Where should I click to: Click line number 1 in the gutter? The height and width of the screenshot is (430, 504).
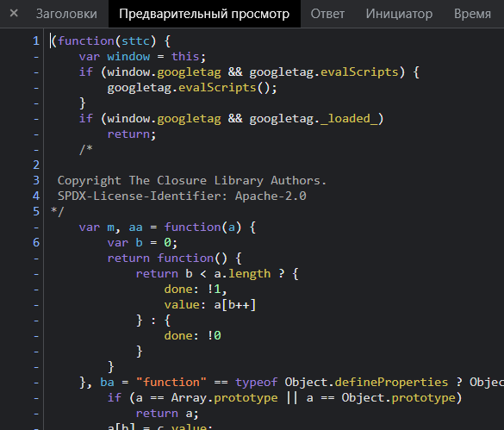[36, 41]
